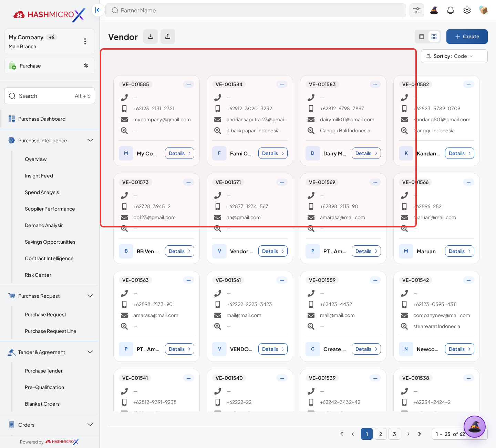Collapse the Purchase Intelligence section

click(x=90, y=140)
